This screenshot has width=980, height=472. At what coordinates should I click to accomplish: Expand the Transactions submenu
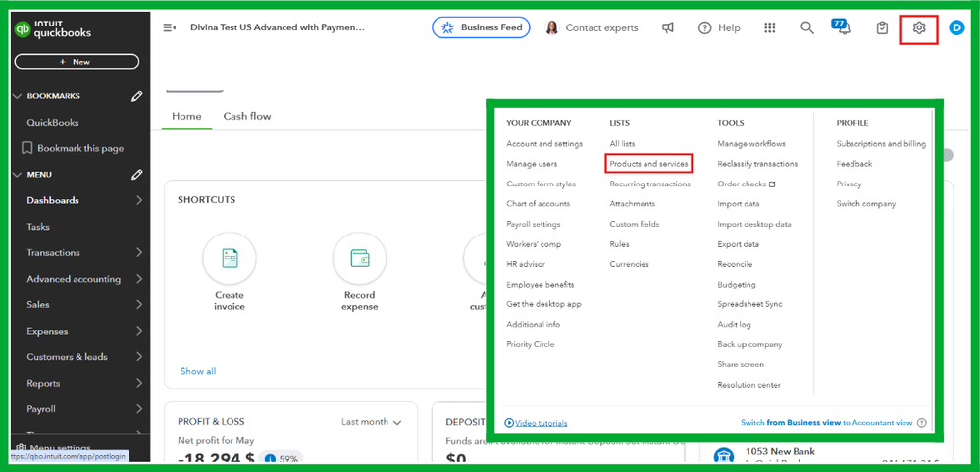138,252
